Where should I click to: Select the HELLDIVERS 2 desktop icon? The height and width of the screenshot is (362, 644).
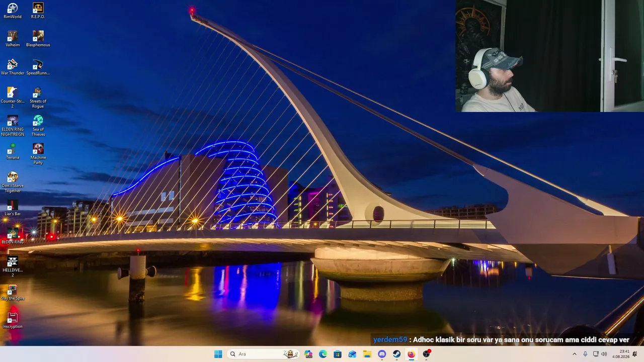[x=13, y=266]
